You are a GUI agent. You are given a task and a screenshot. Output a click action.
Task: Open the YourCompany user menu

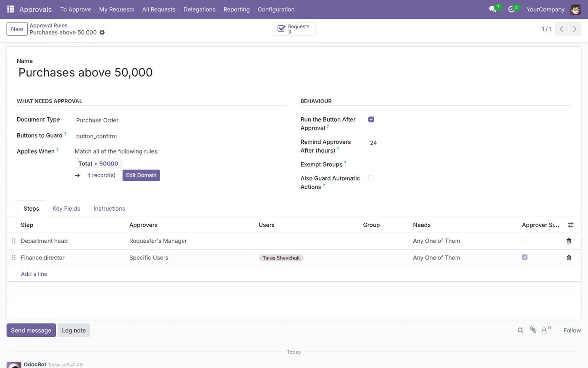click(546, 9)
